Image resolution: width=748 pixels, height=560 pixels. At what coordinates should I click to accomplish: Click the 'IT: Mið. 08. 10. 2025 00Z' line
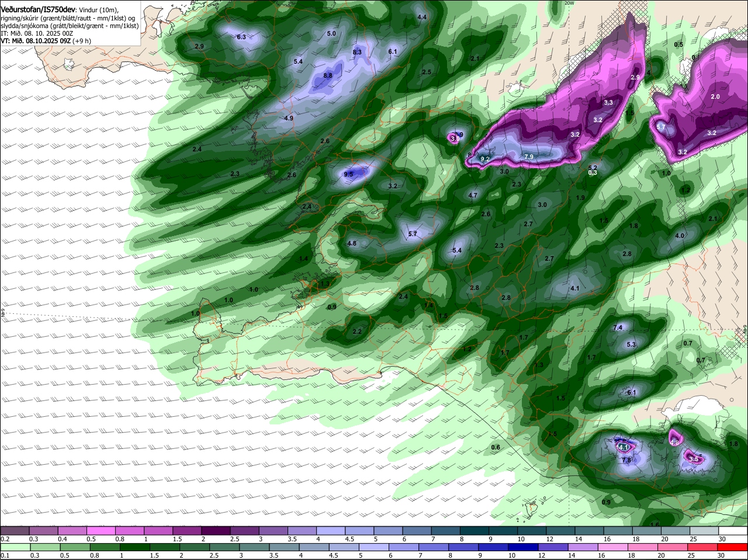pos(37,33)
